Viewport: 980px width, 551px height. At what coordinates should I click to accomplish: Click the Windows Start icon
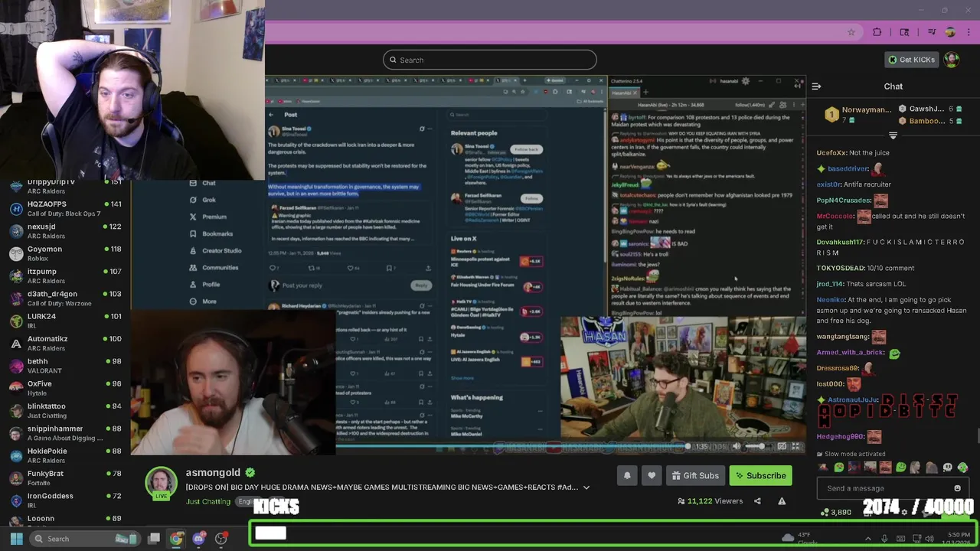(16, 539)
